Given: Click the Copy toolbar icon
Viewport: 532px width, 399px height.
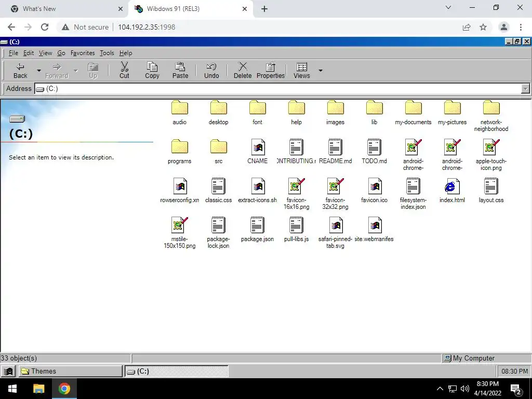Looking at the screenshot, I should point(152,66).
